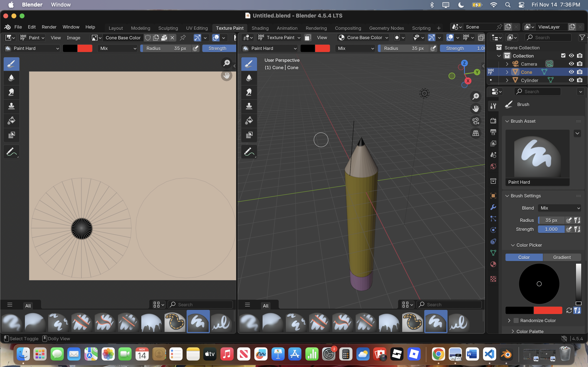Image resolution: width=588 pixels, height=367 pixels.
Task: Select the Annotate tool in 3D viewport
Action: [x=249, y=152]
